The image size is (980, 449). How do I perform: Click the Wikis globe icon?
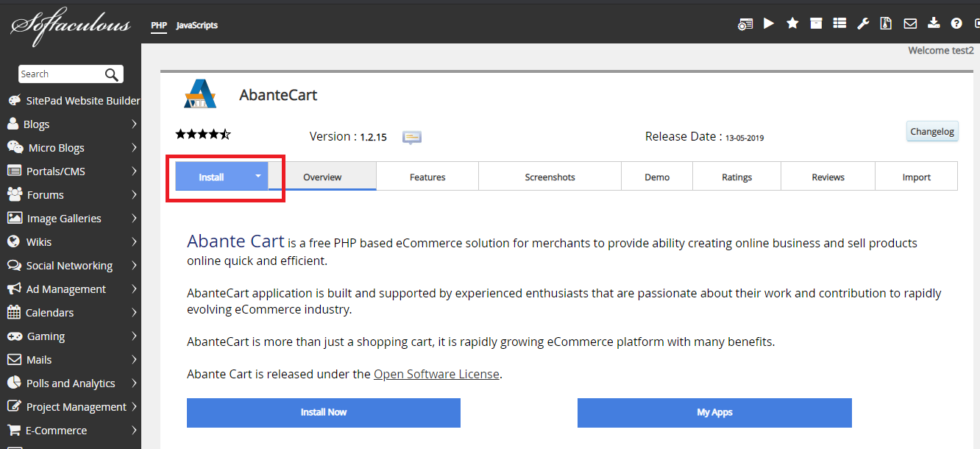pyautogui.click(x=13, y=241)
